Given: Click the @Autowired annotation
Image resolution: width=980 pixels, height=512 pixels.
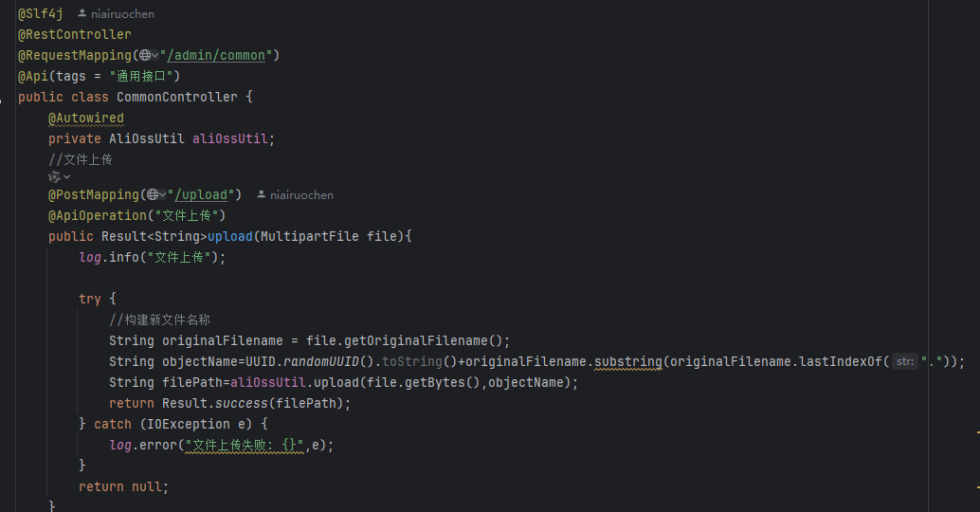Looking at the screenshot, I should 86,119.
